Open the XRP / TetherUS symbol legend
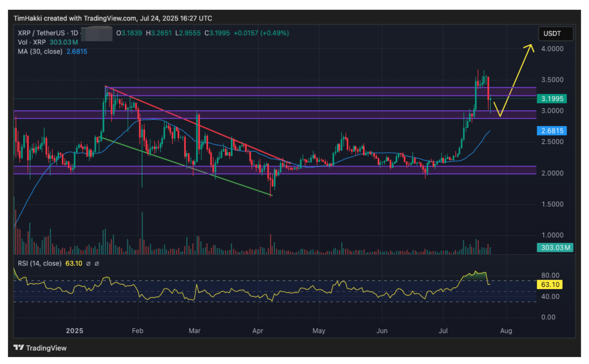The image size is (589, 364). [41, 33]
